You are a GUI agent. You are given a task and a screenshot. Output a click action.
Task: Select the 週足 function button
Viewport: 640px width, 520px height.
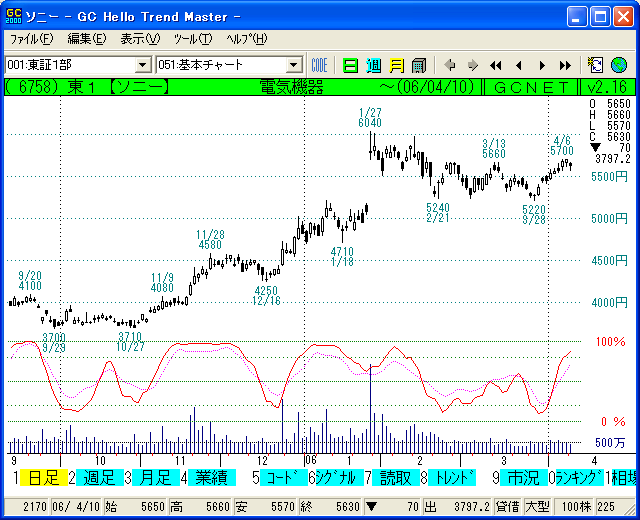point(100,478)
